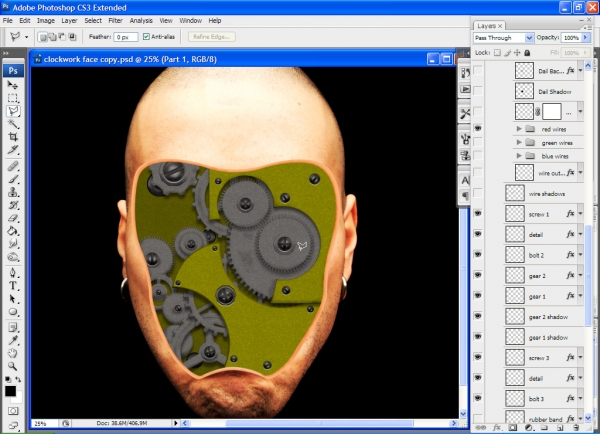Viewport: 600px width, 434px height.
Task: Click the Create new layer icon
Action: (560, 427)
